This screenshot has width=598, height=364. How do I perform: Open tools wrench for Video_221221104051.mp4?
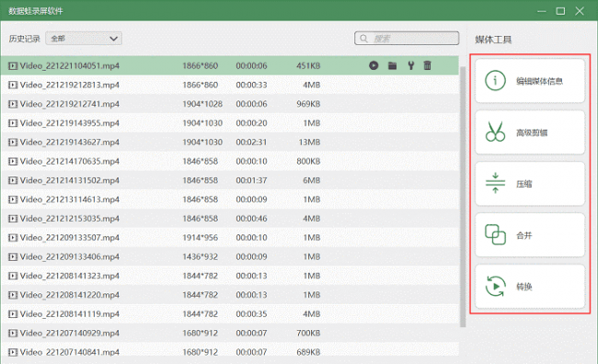[410, 65]
